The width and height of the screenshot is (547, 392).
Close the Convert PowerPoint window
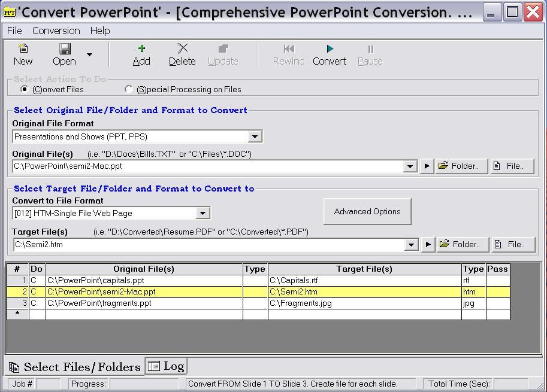533,13
